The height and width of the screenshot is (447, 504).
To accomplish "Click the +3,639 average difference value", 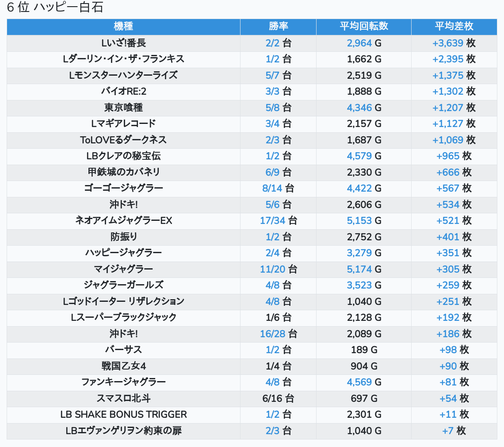I will click(x=447, y=43).
